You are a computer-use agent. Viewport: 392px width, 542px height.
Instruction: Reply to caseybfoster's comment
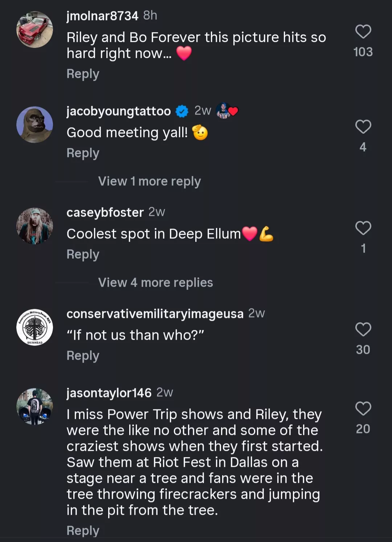tap(83, 254)
